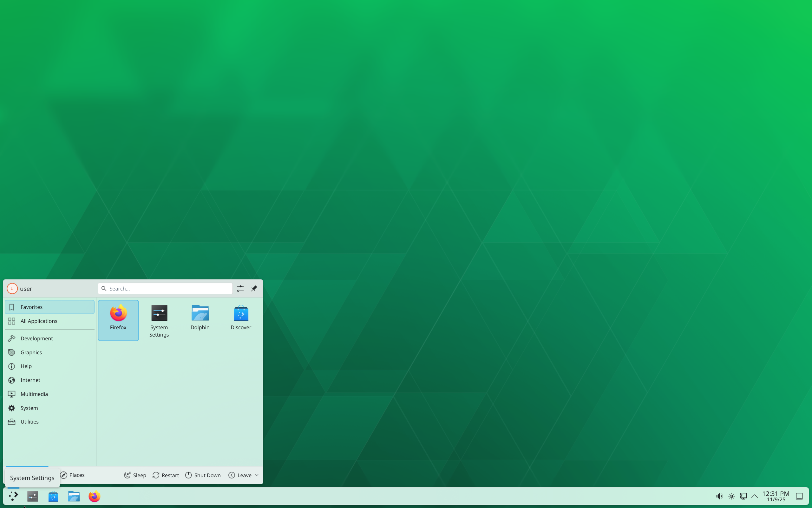Click the Restart button

coord(166,475)
